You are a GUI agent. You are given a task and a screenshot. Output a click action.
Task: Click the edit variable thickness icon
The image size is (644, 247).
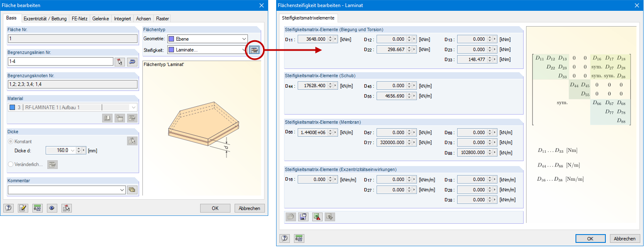click(53, 164)
